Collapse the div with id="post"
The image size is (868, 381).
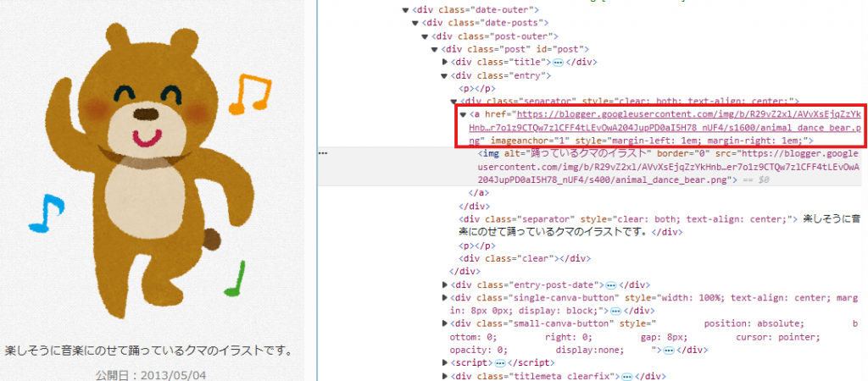pos(435,50)
